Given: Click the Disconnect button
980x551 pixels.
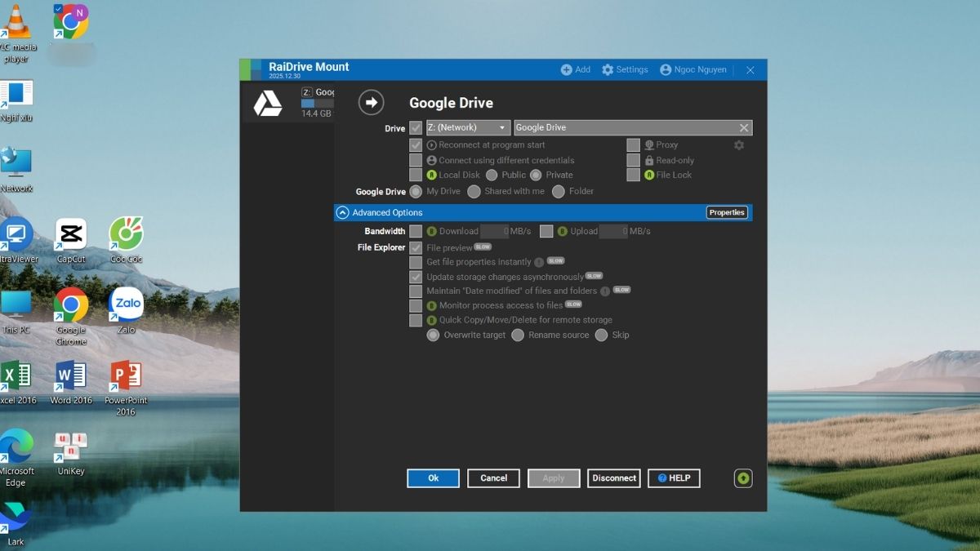Looking at the screenshot, I should click(614, 478).
